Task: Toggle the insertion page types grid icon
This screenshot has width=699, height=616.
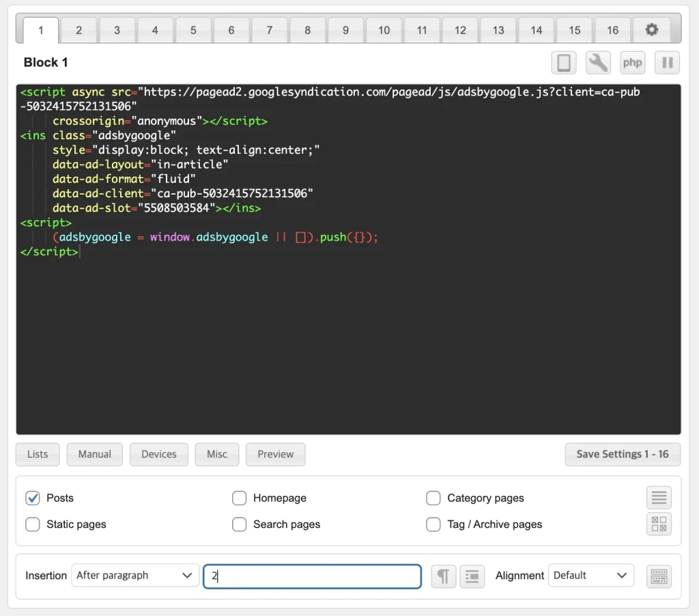Action: click(x=659, y=524)
